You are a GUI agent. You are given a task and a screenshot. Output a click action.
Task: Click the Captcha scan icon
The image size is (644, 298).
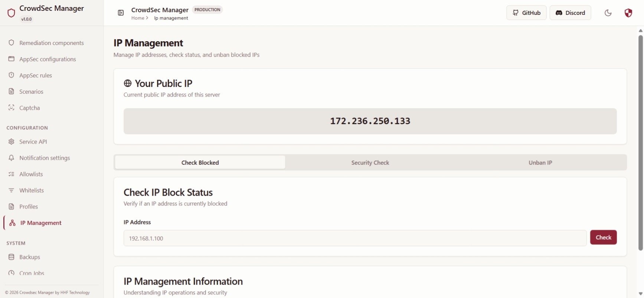click(x=12, y=108)
